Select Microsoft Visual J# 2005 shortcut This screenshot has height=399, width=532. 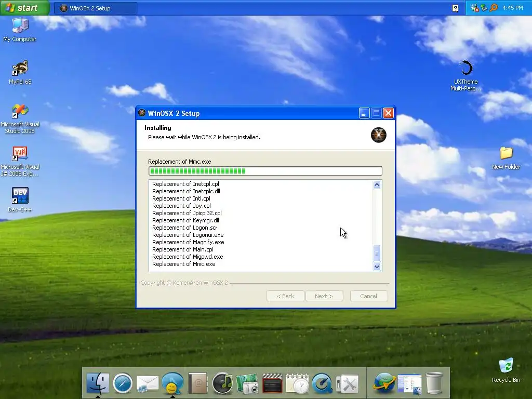(20, 162)
